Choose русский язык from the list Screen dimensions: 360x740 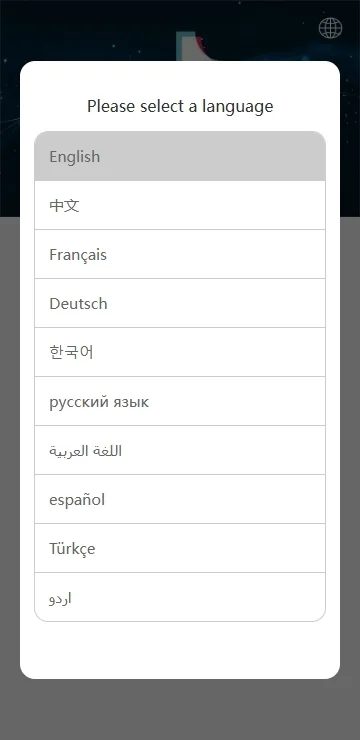point(180,402)
